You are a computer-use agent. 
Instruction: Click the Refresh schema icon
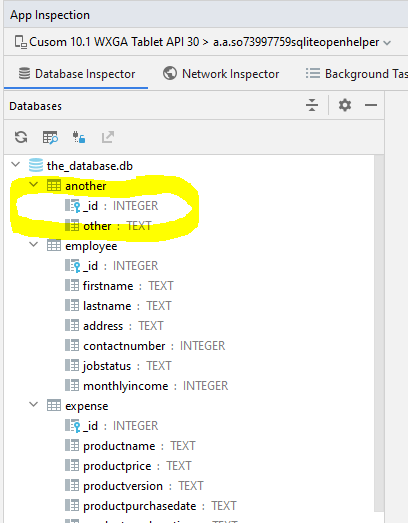coord(21,137)
